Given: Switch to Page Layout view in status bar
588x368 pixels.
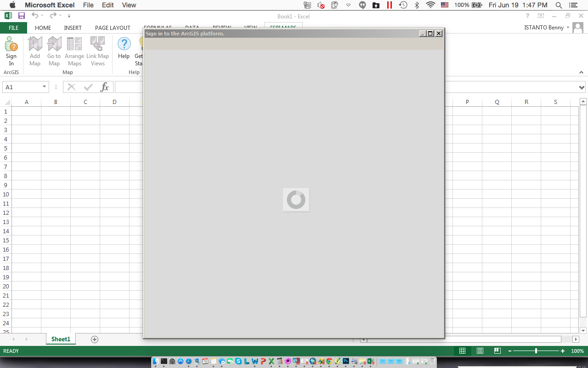Looking at the screenshot, I should (480, 351).
